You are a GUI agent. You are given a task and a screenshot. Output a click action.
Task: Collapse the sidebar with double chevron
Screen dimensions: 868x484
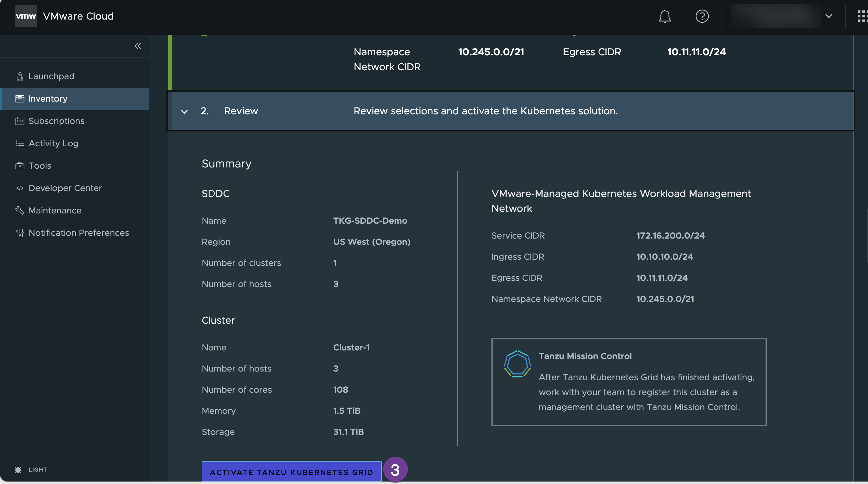click(138, 46)
